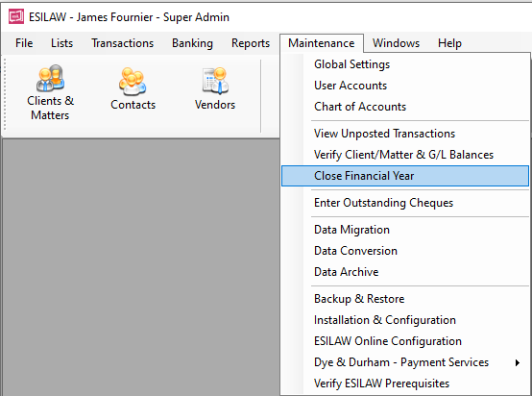Collapse the Maintenance menu
Image resolution: width=532 pixels, height=396 pixels.
click(322, 43)
